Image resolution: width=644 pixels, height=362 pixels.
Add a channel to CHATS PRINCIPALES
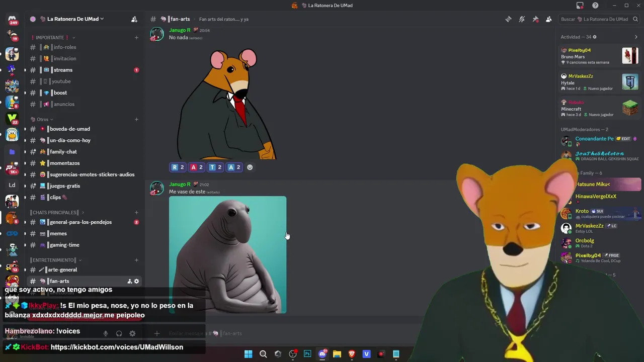click(136, 213)
